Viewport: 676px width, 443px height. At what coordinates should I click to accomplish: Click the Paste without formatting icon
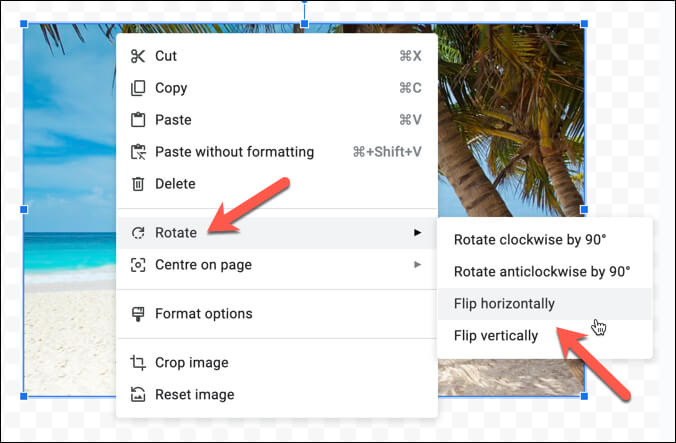click(138, 152)
